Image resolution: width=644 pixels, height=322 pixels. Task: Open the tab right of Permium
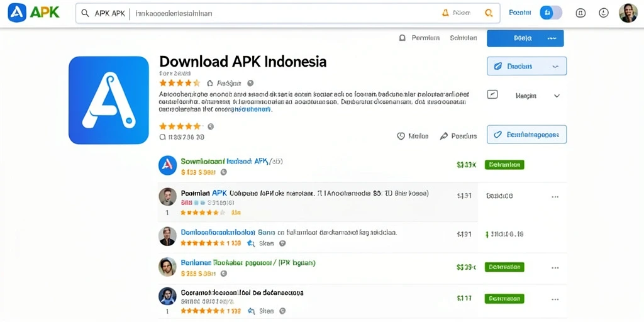464,38
